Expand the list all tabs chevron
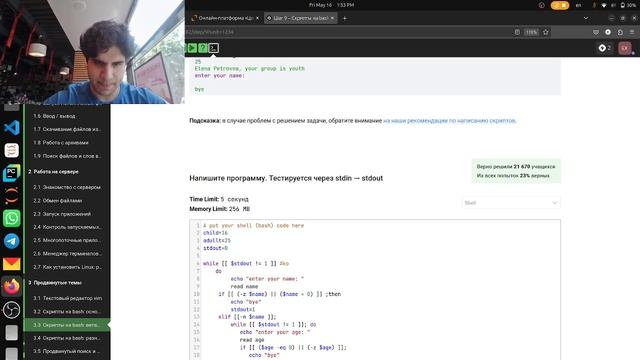The image size is (640, 360). click(x=586, y=18)
